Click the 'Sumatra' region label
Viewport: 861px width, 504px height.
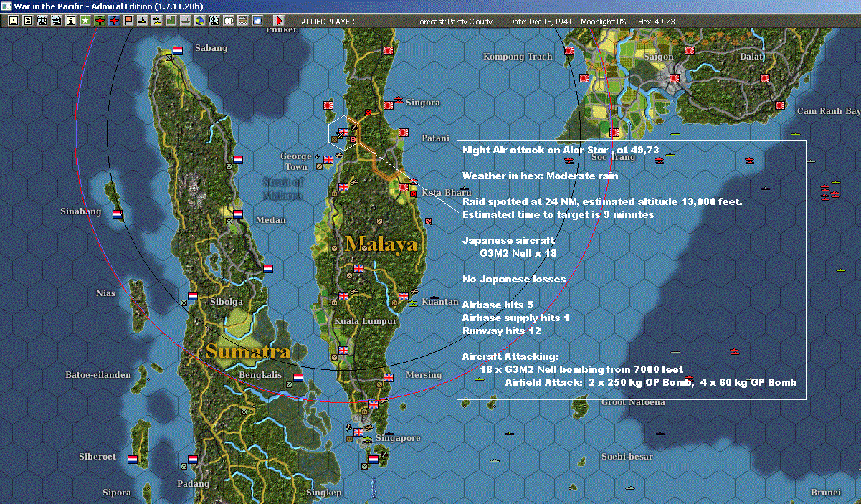click(x=248, y=351)
